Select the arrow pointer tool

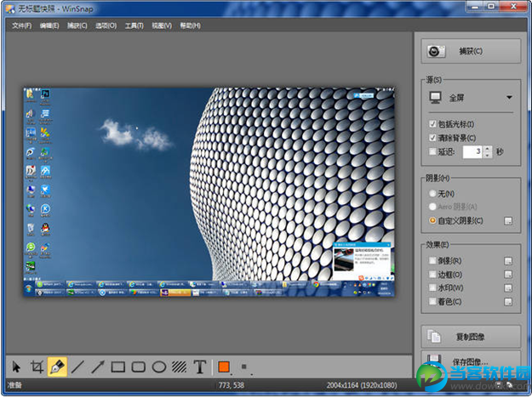pyautogui.click(x=15, y=367)
